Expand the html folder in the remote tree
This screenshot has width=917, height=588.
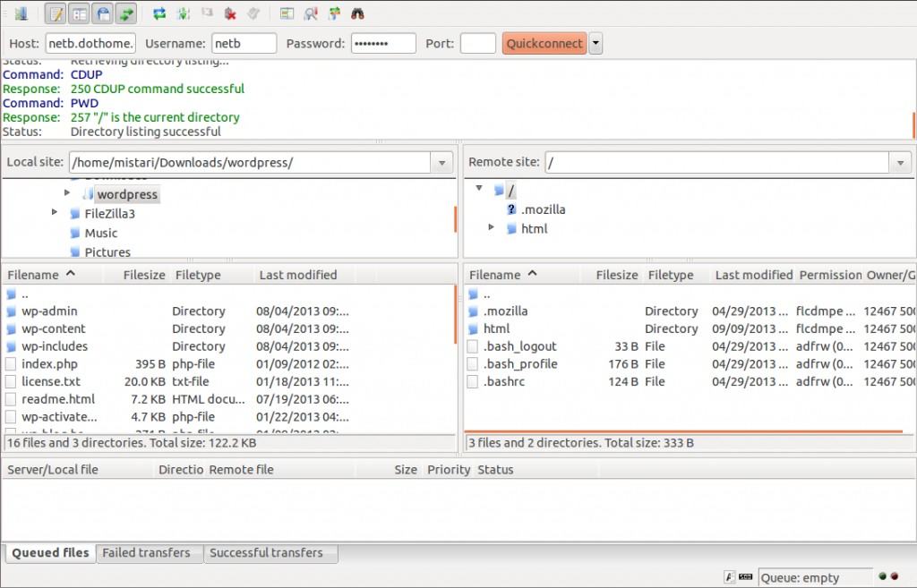point(492,228)
